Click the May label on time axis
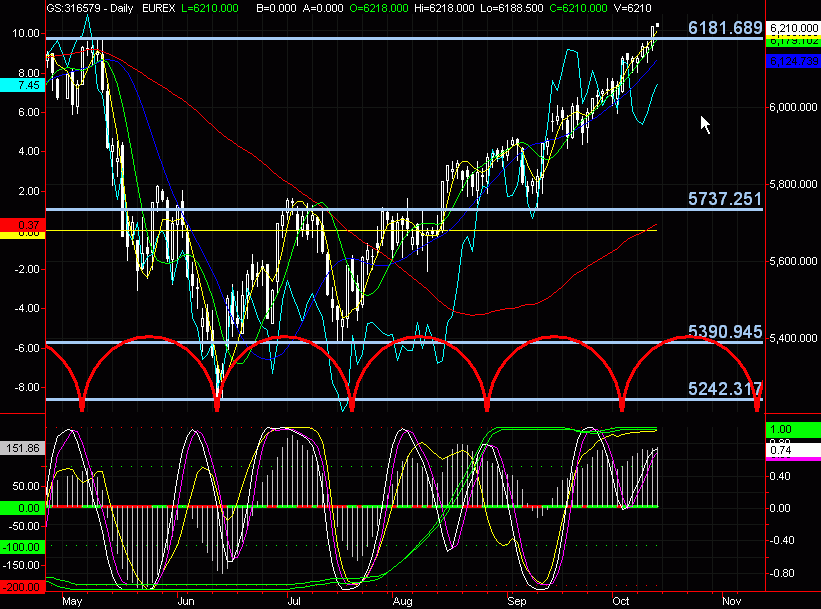Viewport: 821px width, 609px height. tap(72, 602)
